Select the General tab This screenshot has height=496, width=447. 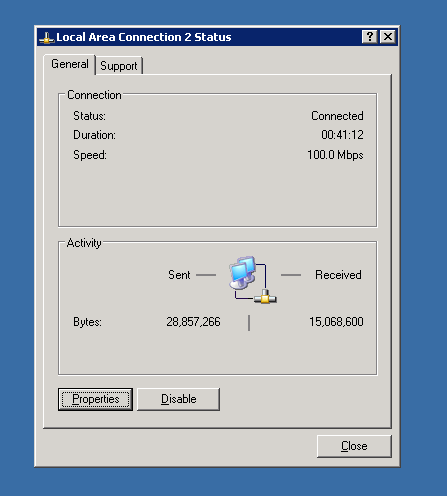point(70,64)
